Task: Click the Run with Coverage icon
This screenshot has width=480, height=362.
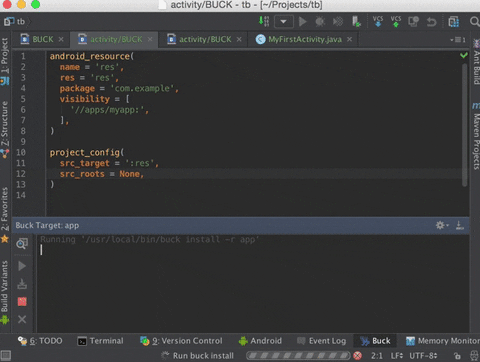Action: pyautogui.click(x=338, y=22)
